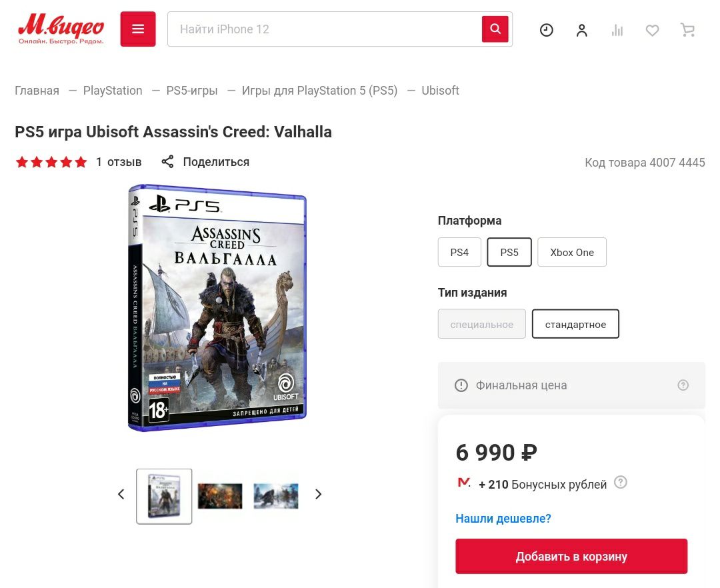Click the Добавить в корзину button
The height and width of the screenshot is (588, 720).
coord(571,556)
